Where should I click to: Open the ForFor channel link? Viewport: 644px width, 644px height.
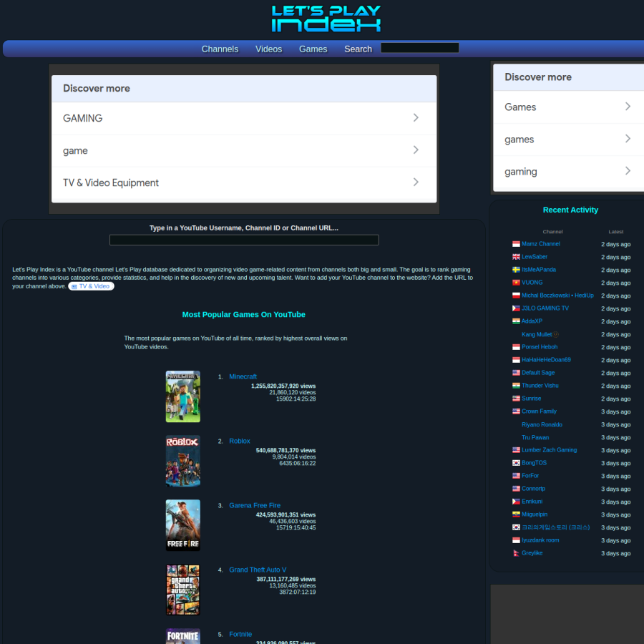pyautogui.click(x=530, y=476)
